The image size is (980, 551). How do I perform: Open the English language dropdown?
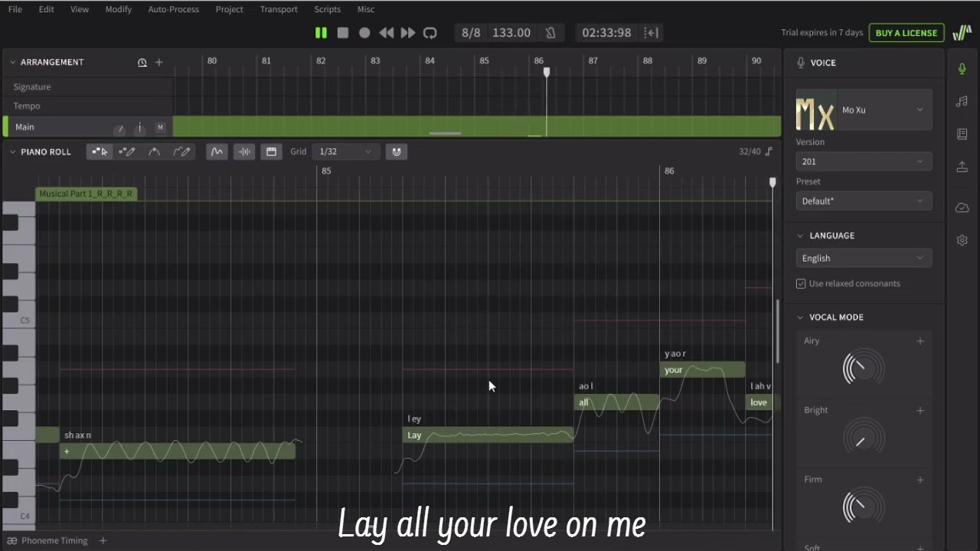864,258
